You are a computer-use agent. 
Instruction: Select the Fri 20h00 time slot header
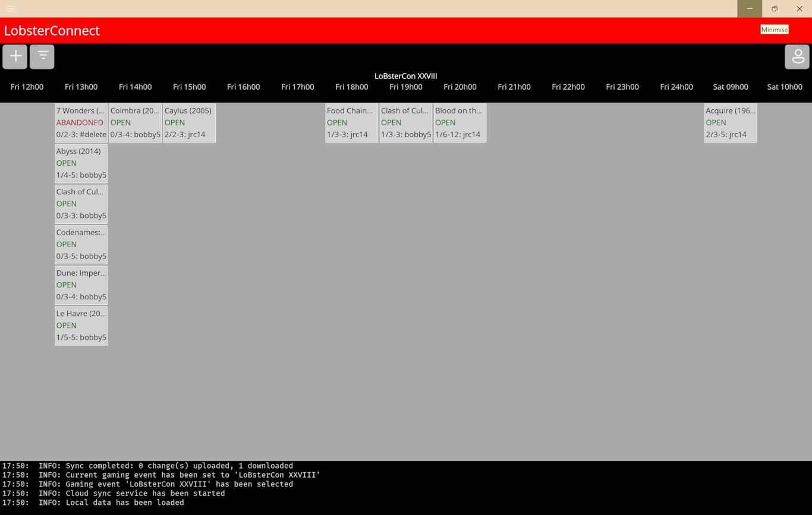459,87
